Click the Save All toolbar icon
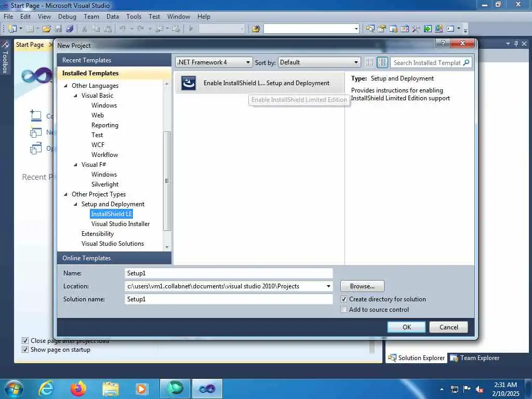532x399 pixels. (70, 29)
